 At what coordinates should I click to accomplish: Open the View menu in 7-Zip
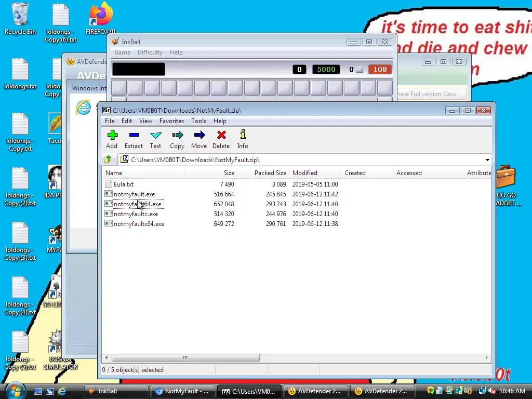point(145,121)
